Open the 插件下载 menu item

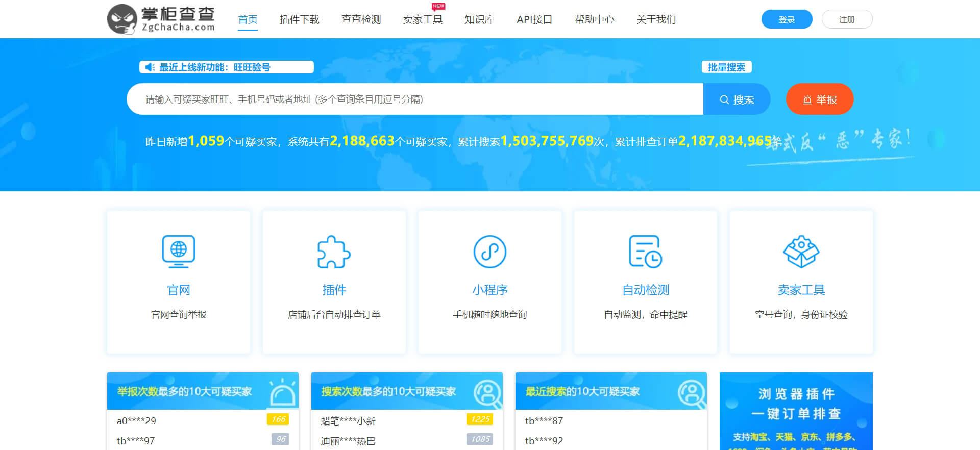point(299,19)
